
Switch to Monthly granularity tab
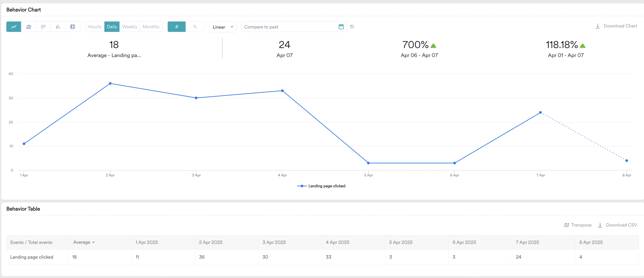(151, 27)
